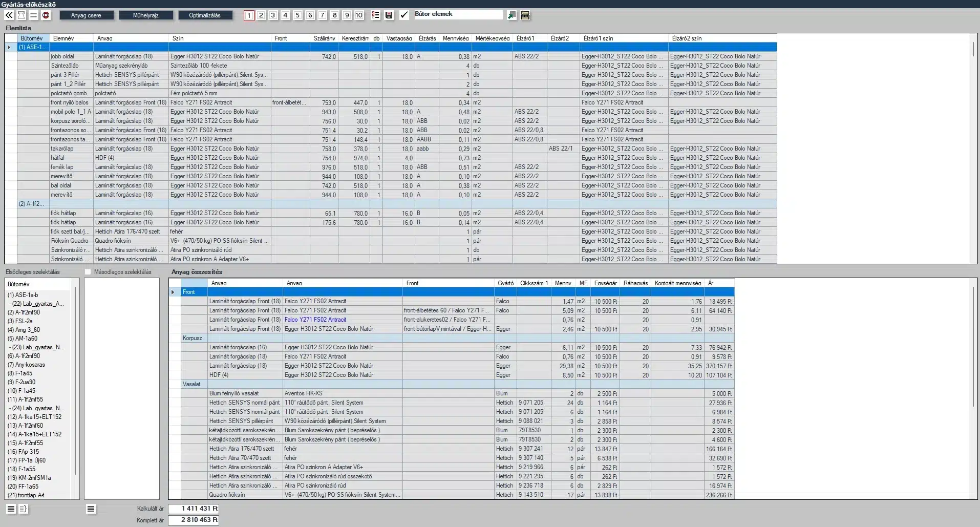Viewport: 980px width, 527px height.
Task: Click the bulleted list view icon in toolbar
Action: 376,15
